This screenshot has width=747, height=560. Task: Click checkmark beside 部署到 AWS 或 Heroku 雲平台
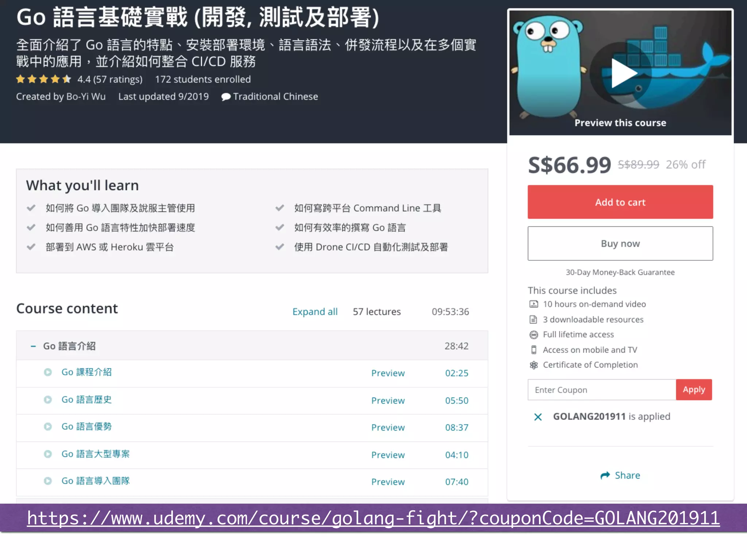31,247
